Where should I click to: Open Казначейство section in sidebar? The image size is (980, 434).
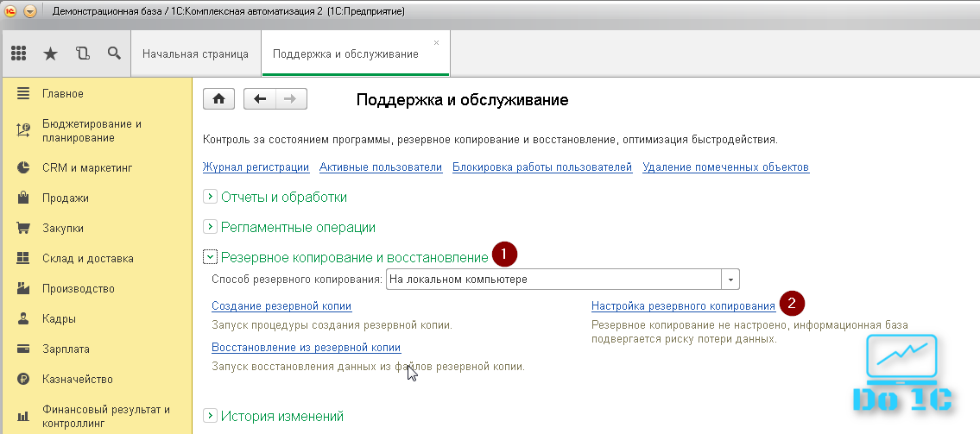point(77,379)
